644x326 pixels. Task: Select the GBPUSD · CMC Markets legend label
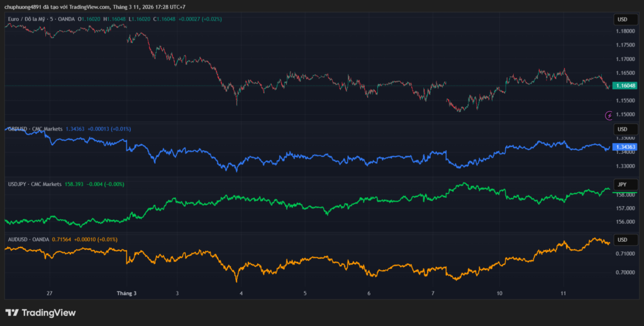(35, 129)
